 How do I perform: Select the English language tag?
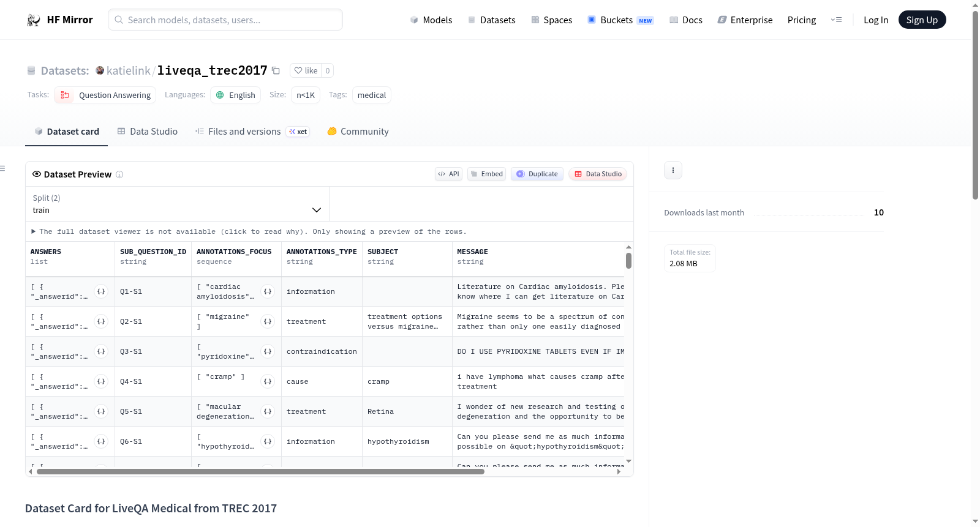(236, 95)
